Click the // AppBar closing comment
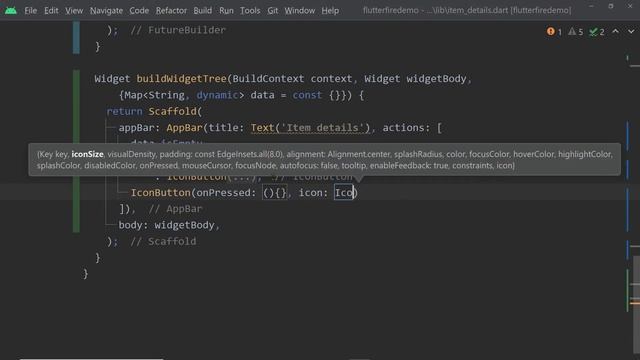The image size is (640, 360). [175, 209]
